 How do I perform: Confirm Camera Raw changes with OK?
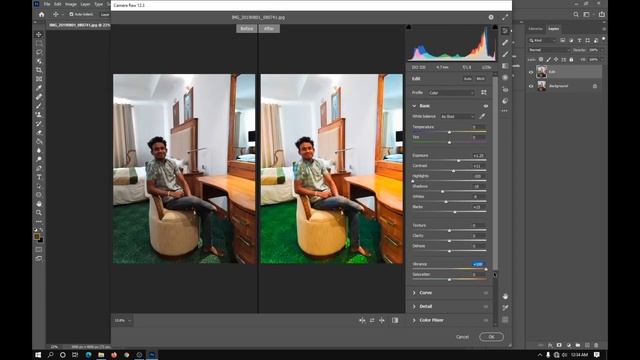click(491, 337)
